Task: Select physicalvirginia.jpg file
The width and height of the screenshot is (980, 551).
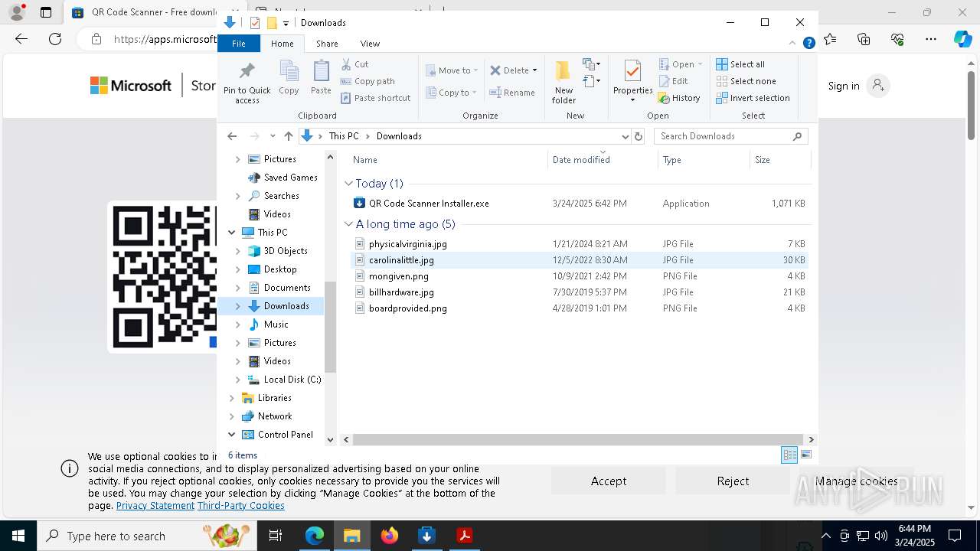Action: (x=407, y=244)
